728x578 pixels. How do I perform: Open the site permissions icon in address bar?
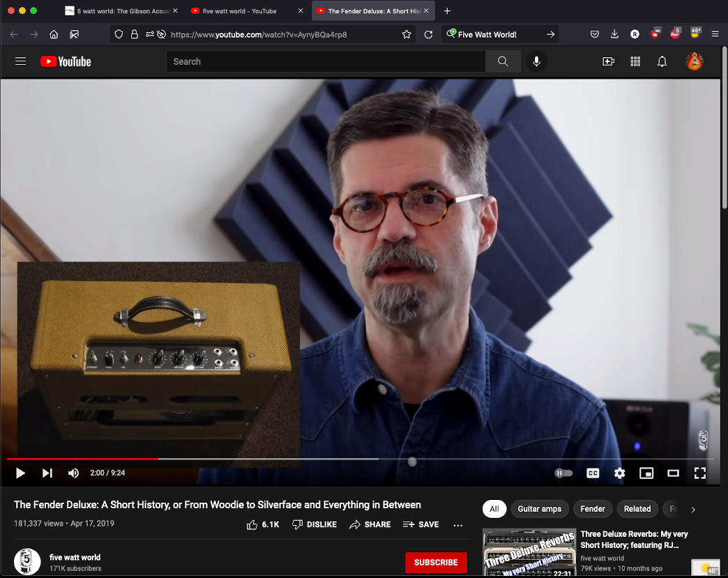[x=149, y=34]
